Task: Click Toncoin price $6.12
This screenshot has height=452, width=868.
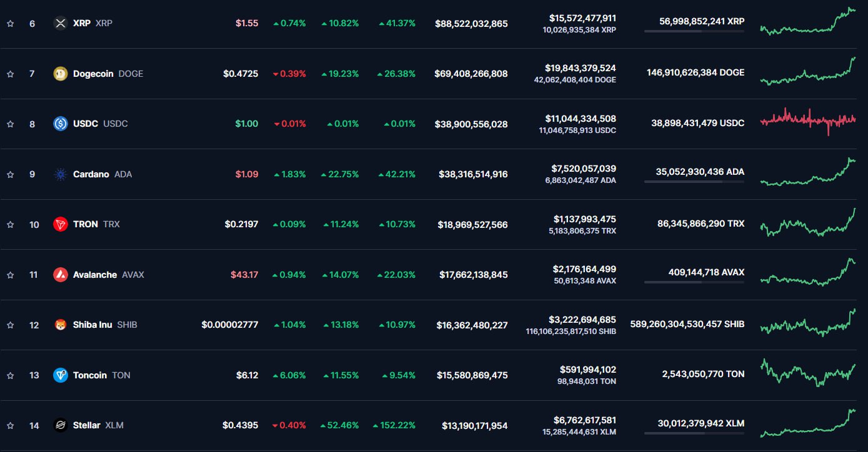Action: 247,375
